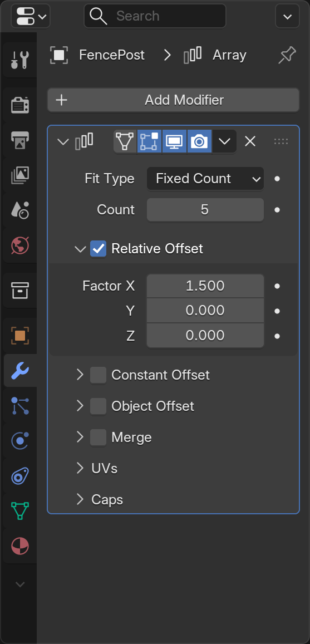Animate Fit Type property dot
Image resolution: width=310 pixels, height=644 pixels.
coord(277,179)
